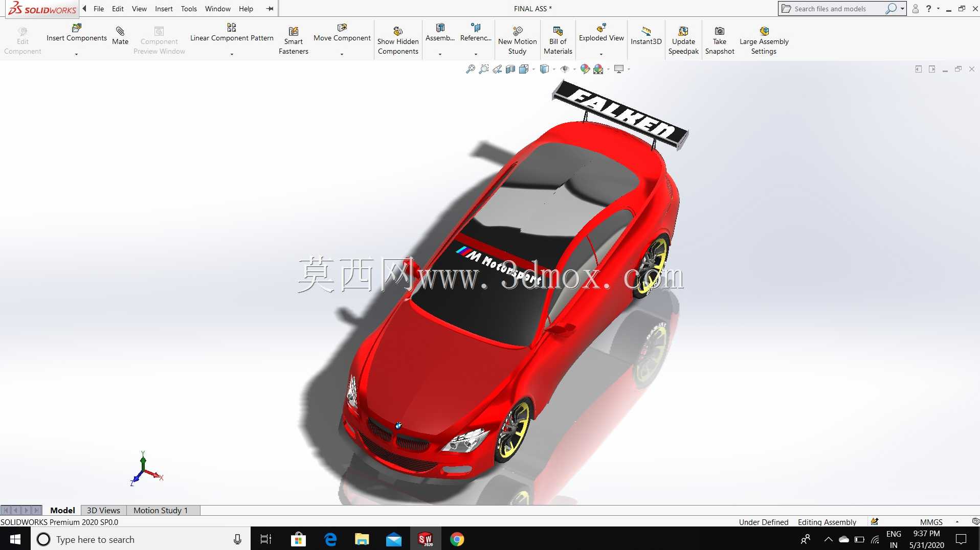The image size is (980, 550).
Task: Click Show Hidden Components
Action: click(398, 41)
